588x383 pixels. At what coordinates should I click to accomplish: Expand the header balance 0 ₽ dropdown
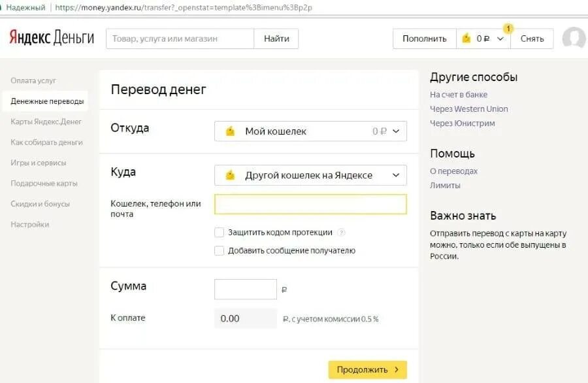483,39
